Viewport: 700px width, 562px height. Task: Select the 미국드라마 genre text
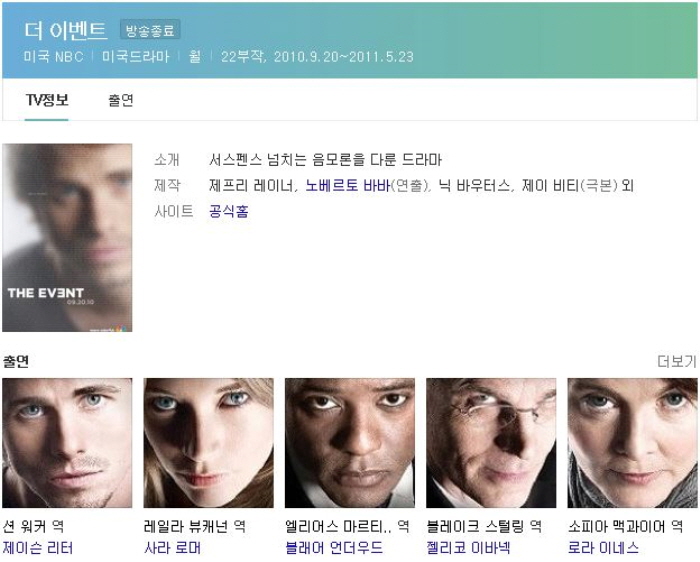pos(135,57)
